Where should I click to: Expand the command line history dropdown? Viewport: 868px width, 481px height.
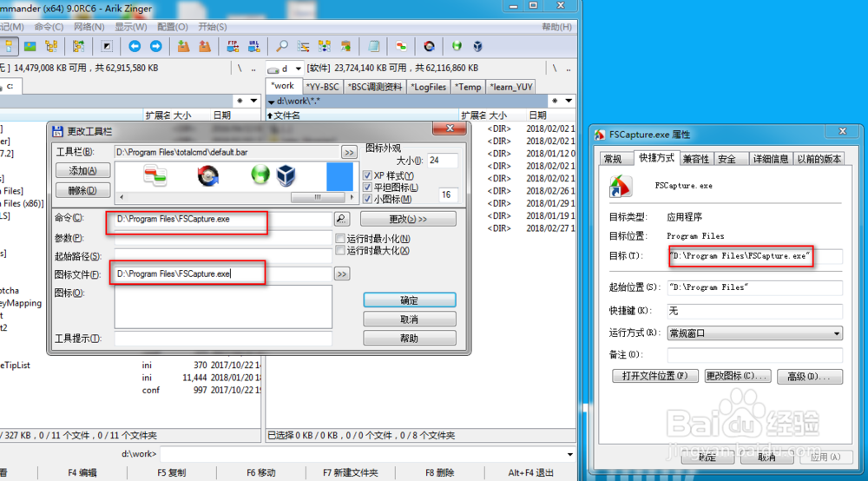[x=569, y=454]
